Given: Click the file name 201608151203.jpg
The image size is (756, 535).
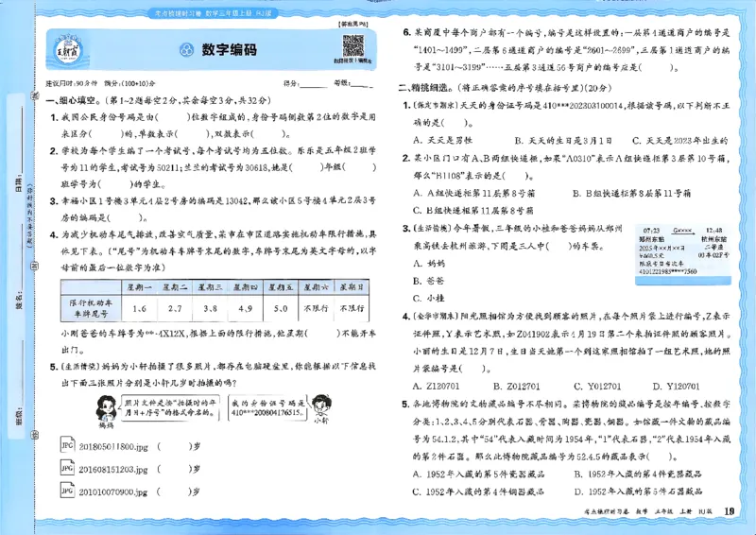Looking at the screenshot, I should coord(113,470).
